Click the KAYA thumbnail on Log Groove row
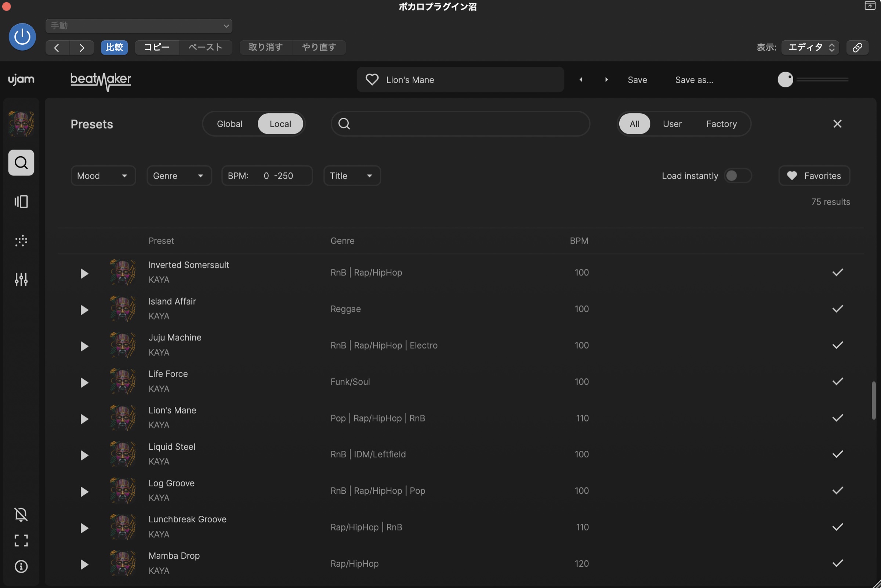 tap(123, 490)
